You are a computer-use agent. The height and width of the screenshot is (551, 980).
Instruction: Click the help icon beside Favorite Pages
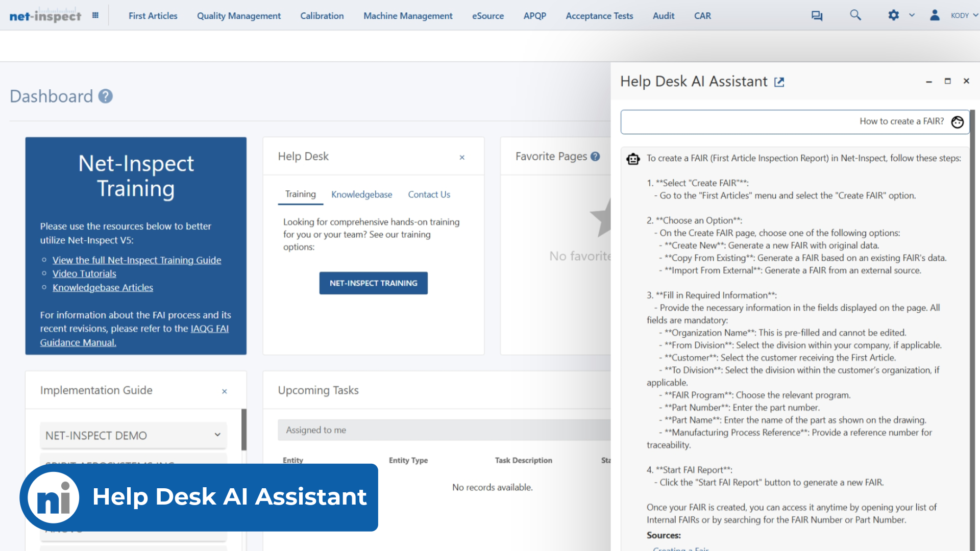tap(595, 157)
